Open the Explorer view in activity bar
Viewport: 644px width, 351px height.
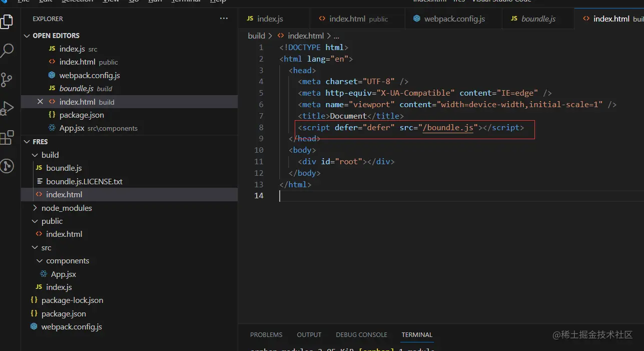click(x=7, y=21)
